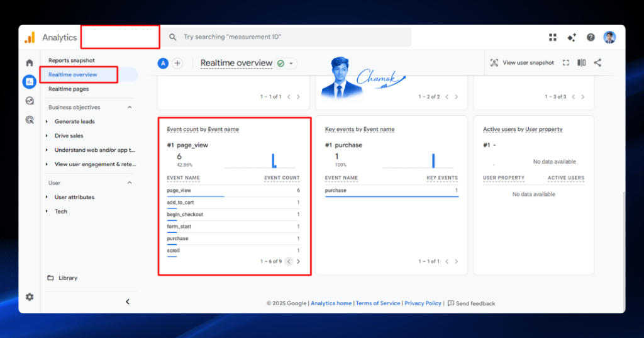
Task: Toggle full screen view icon
Action: (x=566, y=62)
